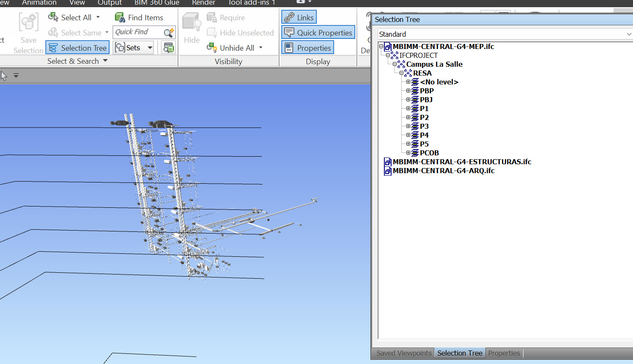
Task: Toggle the Quick Properties overlay
Action: 318,32
